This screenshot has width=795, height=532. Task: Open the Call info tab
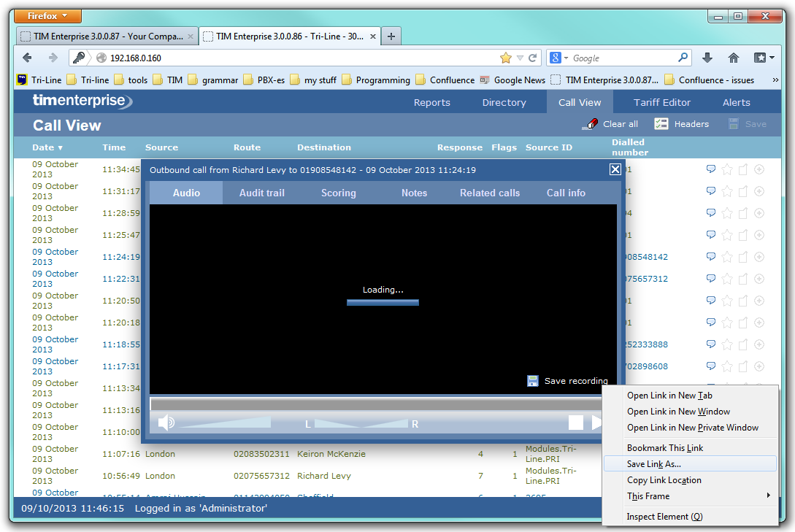(x=566, y=193)
